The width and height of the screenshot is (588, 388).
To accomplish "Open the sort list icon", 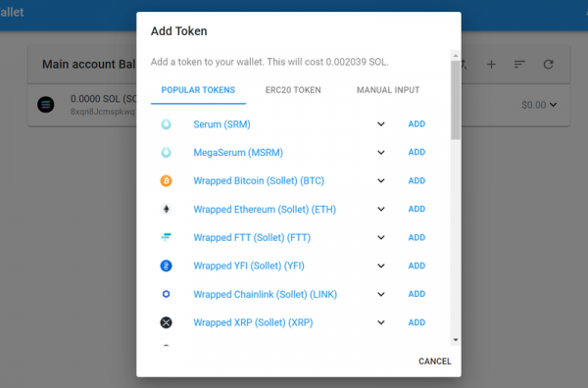I will click(x=519, y=65).
